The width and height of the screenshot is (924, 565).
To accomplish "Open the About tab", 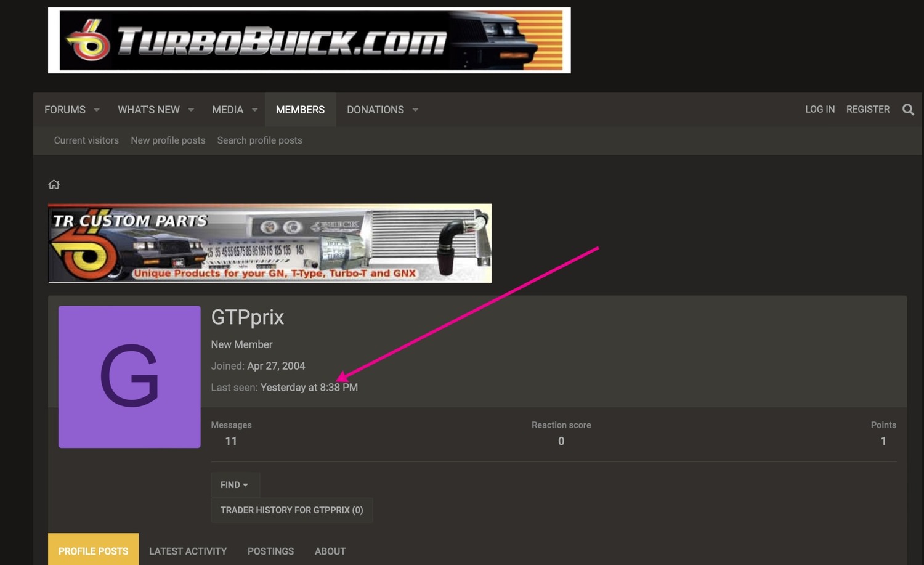I will [330, 551].
